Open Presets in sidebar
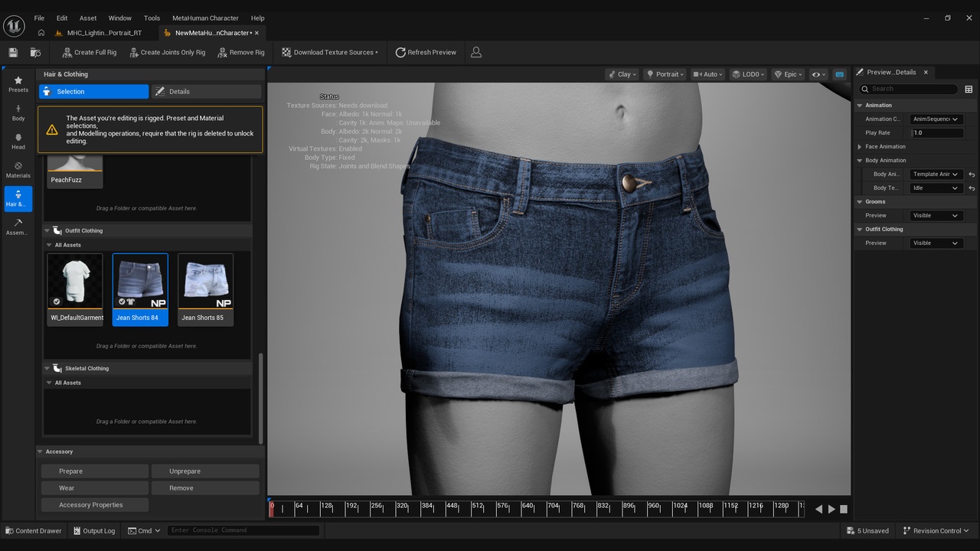Image resolution: width=980 pixels, height=551 pixels. click(x=18, y=84)
